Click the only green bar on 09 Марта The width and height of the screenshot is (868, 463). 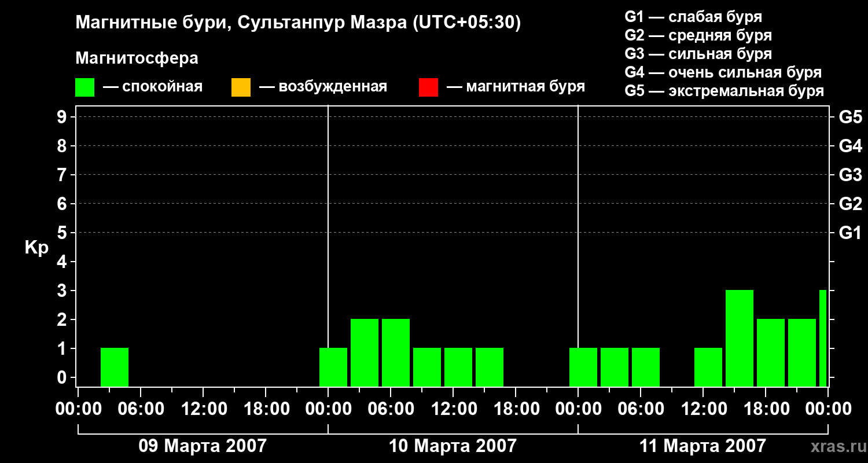(x=115, y=367)
